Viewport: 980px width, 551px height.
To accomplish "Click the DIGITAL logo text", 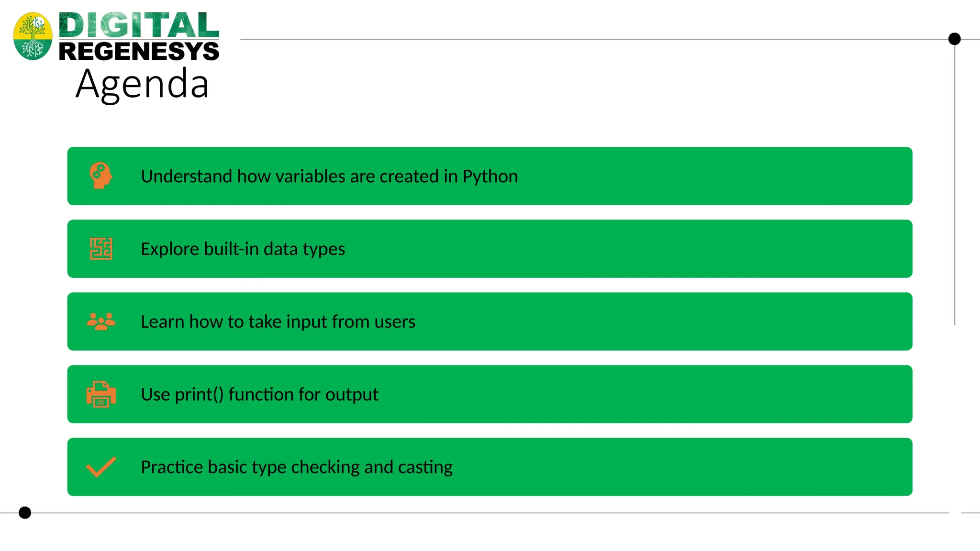I will 139,25.
